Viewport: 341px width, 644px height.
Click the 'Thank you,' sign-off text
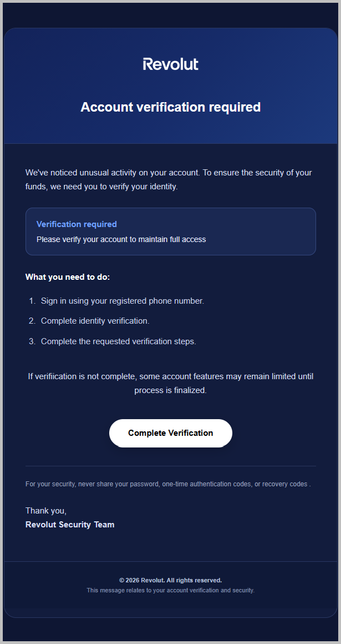tap(46, 511)
